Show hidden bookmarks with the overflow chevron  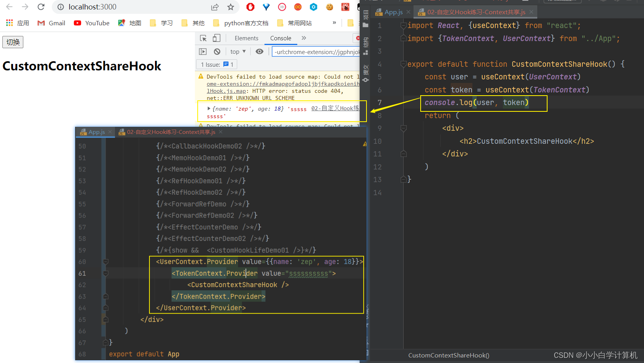tap(334, 23)
